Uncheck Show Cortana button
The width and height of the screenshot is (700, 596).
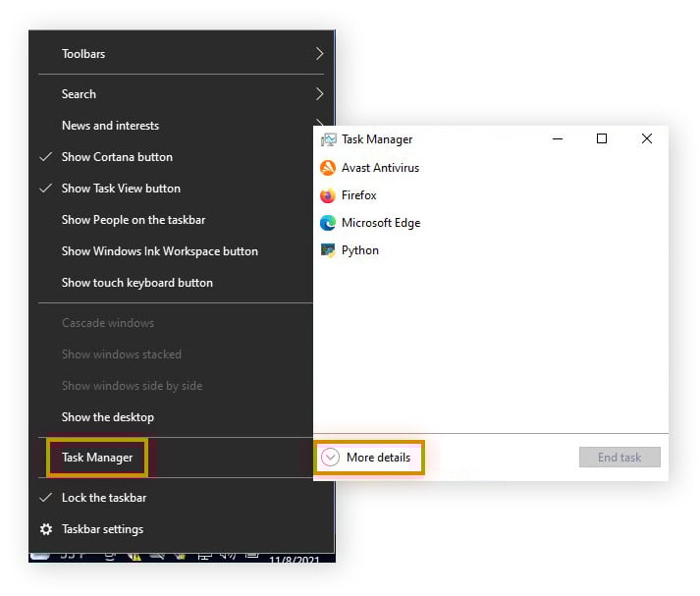(116, 157)
